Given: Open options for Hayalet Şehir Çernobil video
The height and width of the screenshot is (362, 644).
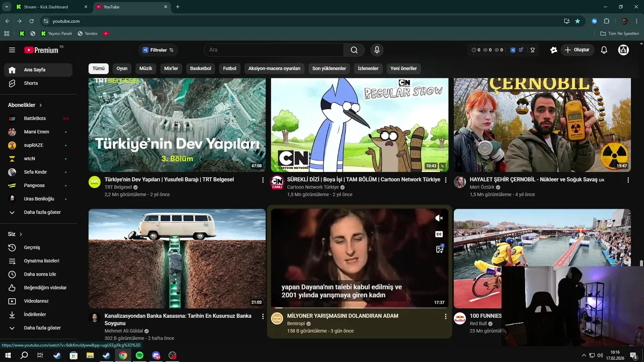Looking at the screenshot, I should click(628, 180).
